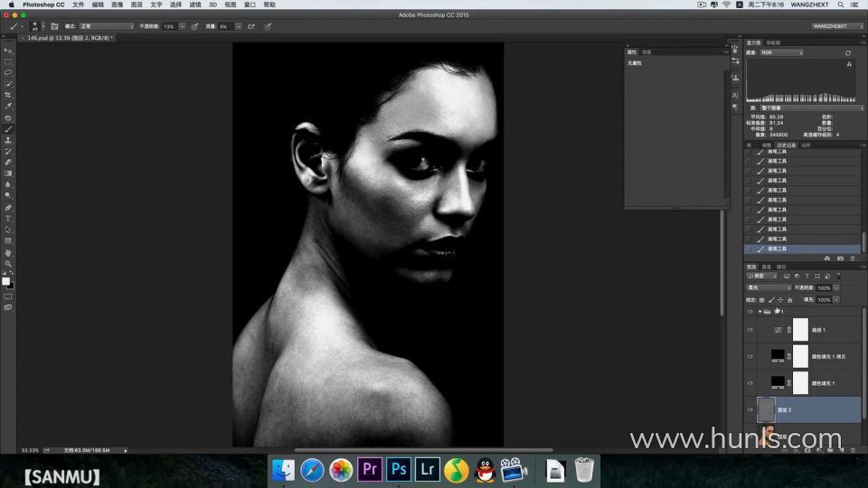
Task: Click the foreground color swatch
Action: click(5, 281)
